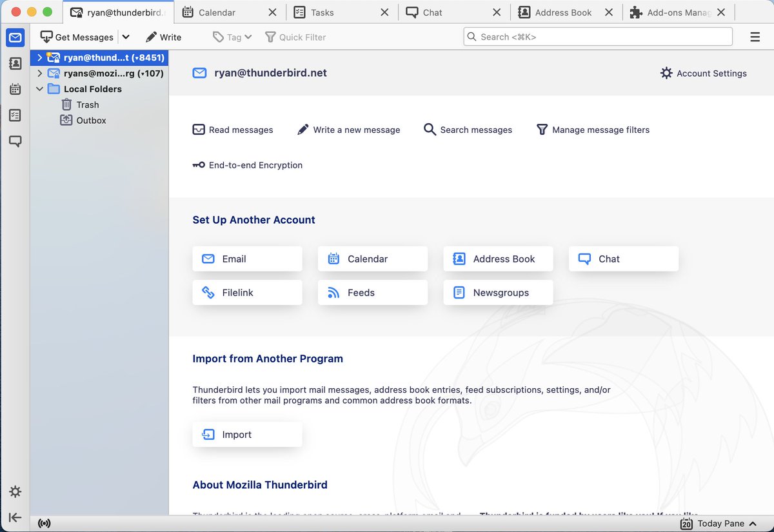Expand the ryans@mozi...rg account tree
774x532 pixels.
pos(39,74)
